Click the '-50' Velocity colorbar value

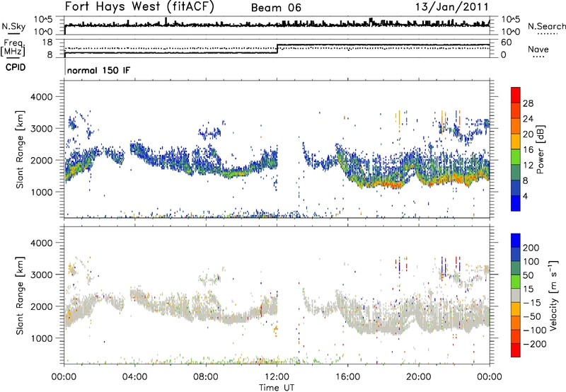pos(532,316)
